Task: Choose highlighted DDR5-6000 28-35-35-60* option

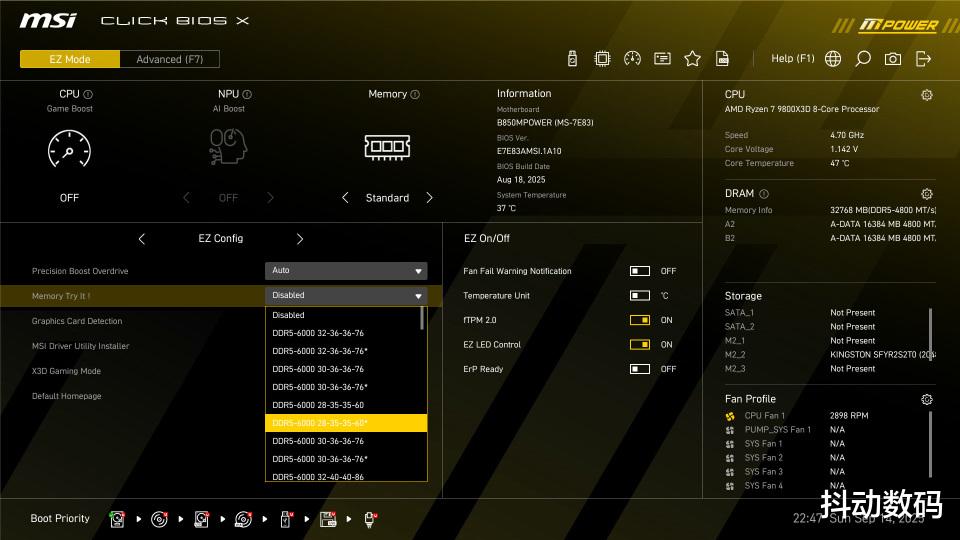Action: (x=346, y=423)
